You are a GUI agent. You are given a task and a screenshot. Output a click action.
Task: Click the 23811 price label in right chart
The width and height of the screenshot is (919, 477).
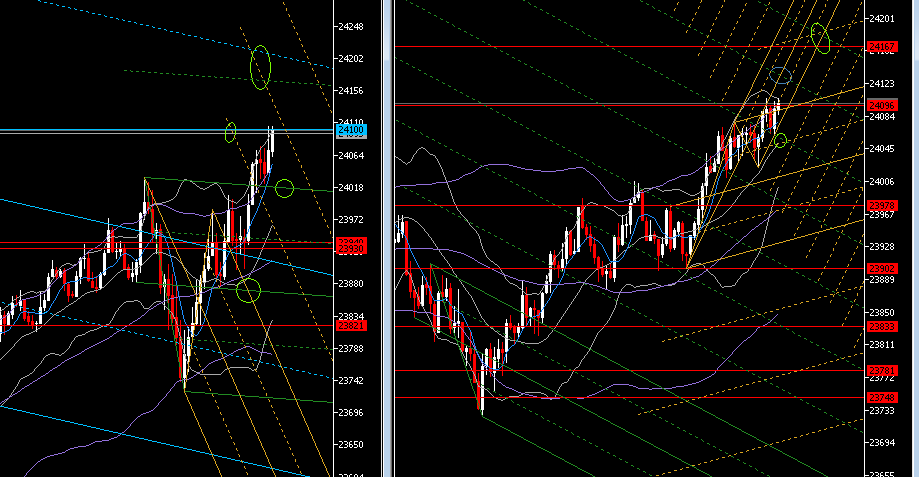(882, 345)
